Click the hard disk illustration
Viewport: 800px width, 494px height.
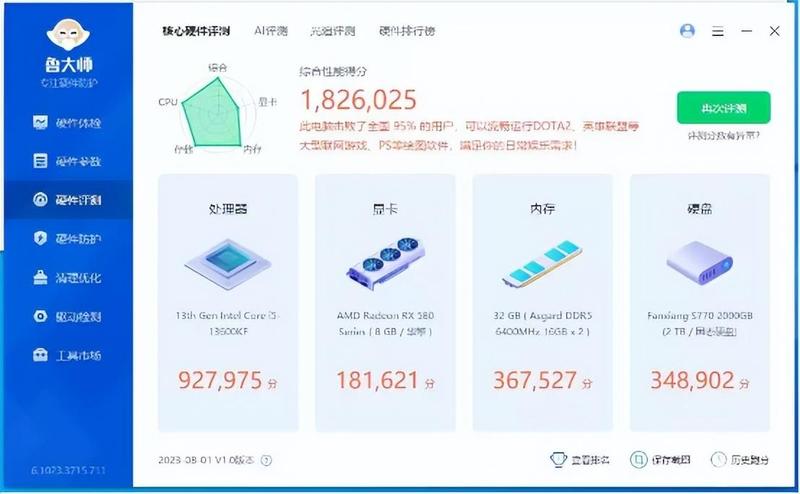699,263
